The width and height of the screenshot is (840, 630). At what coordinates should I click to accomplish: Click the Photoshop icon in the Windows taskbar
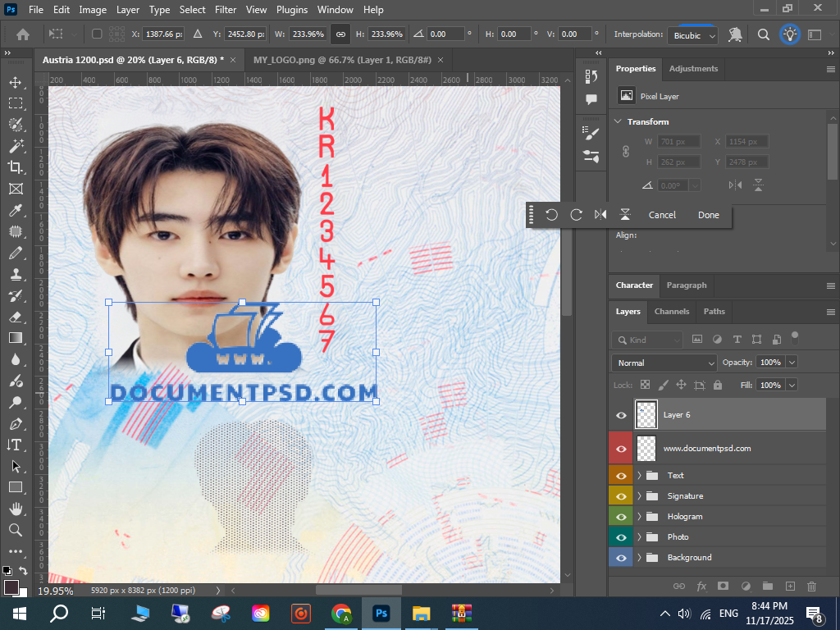pyautogui.click(x=381, y=613)
